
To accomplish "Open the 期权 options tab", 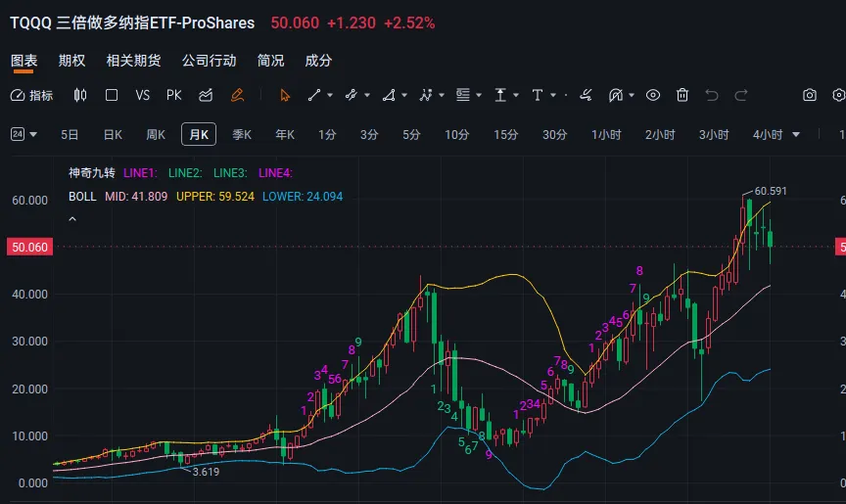I will click(71, 61).
